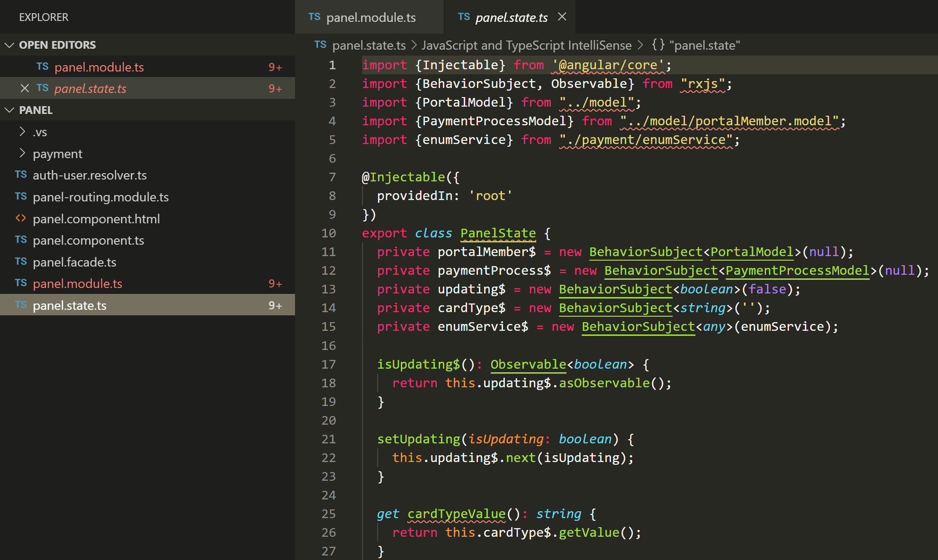938x560 pixels.
Task: Click the TS icon beside panel.facade.ts
Action: click(x=21, y=262)
